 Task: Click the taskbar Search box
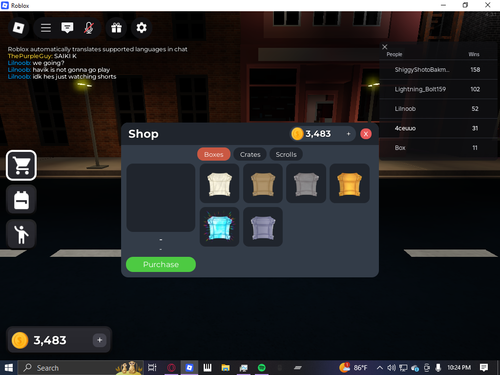(x=80, y=368)
